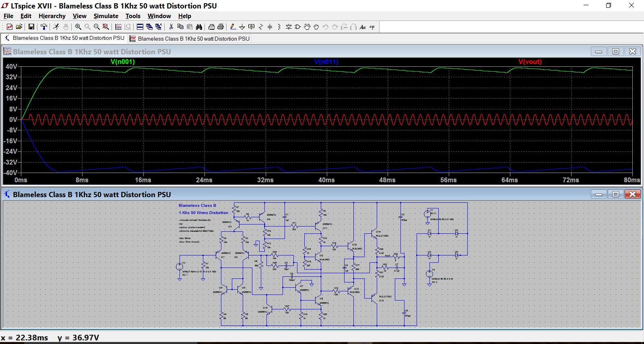Create a new schematic from the toolbar
The height and width of the screenshot is (344, 644).
click(x=10, y=27)
